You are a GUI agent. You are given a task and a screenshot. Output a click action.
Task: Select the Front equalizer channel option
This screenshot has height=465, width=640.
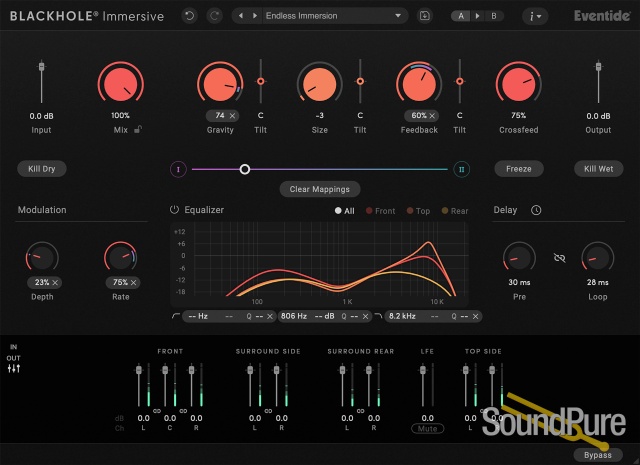click(385, 211)
